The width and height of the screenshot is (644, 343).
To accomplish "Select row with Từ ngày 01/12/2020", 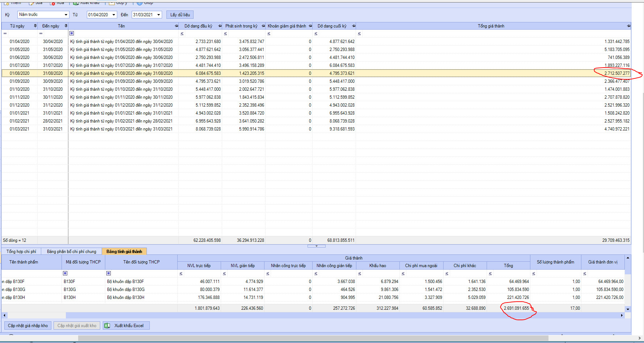I will [316, 105].
